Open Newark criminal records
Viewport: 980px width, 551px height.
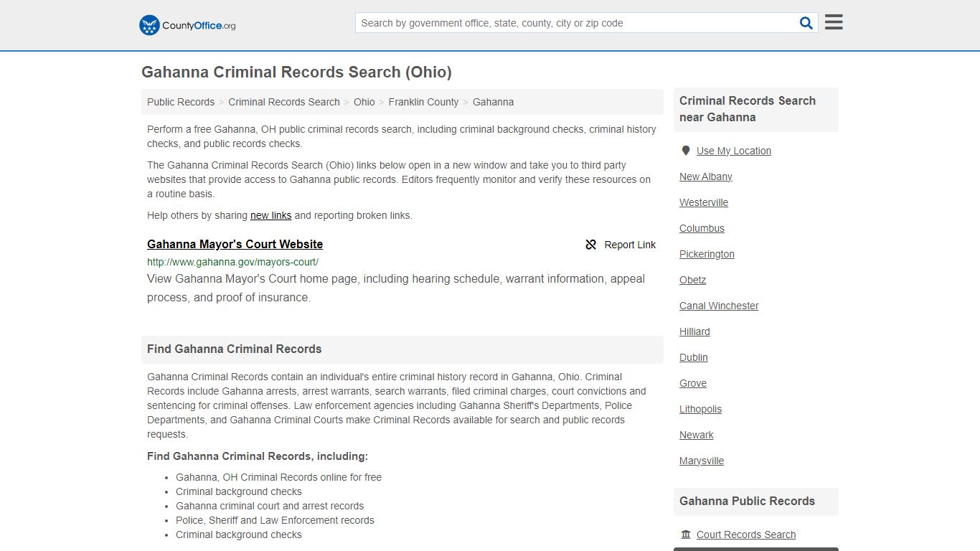(x=696, y=435)
